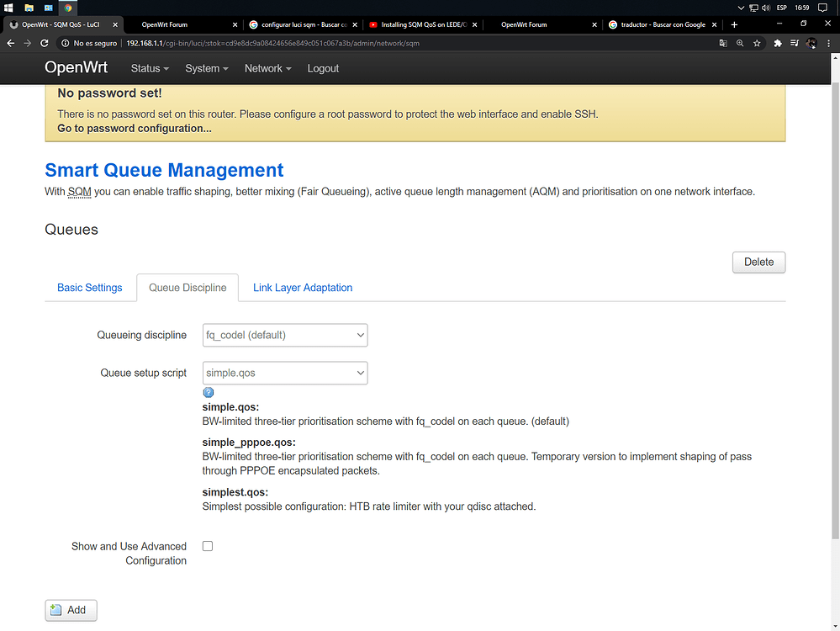Enable Show and Use Advanced Configuration checkbox
This screenshot has height=631, width=840.
[x=208, y=546]
